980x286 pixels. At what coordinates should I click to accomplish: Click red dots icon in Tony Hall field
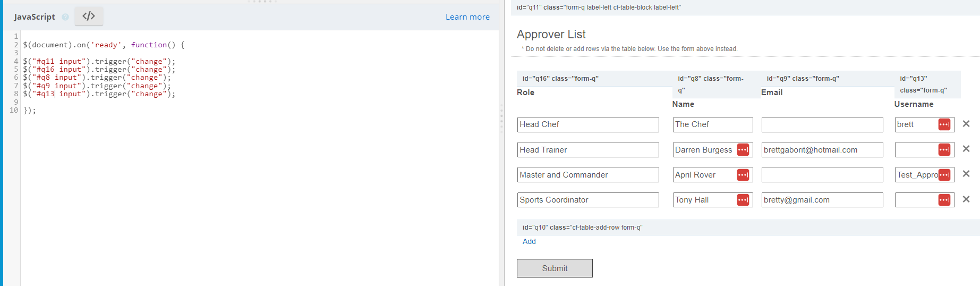[x=743, y=200]
